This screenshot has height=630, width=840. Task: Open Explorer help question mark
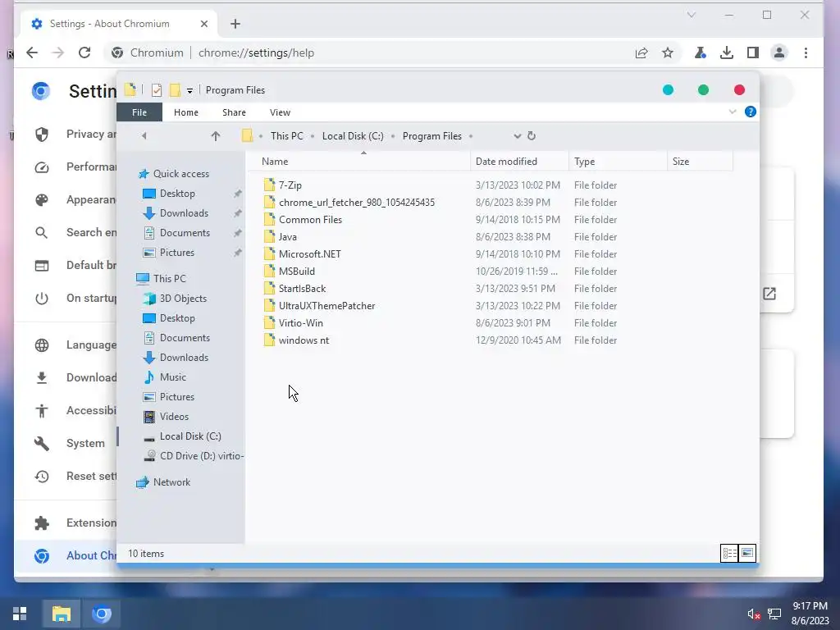point(751,112)
